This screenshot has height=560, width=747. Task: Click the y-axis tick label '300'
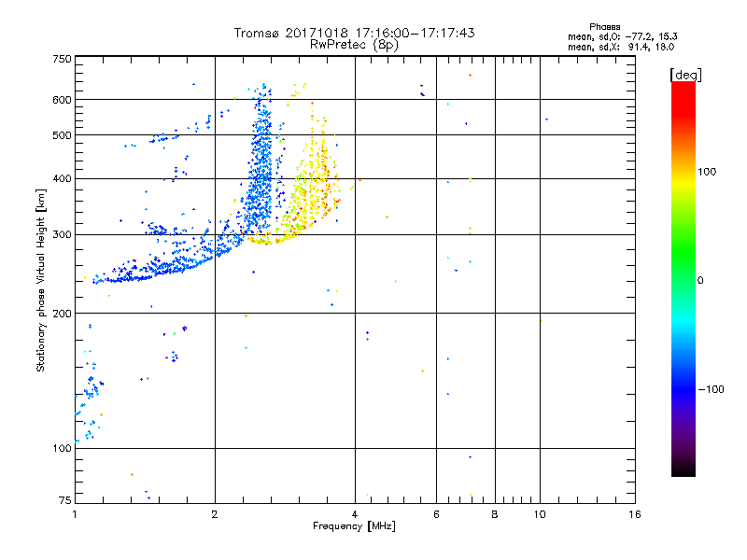tap(62, 235)
